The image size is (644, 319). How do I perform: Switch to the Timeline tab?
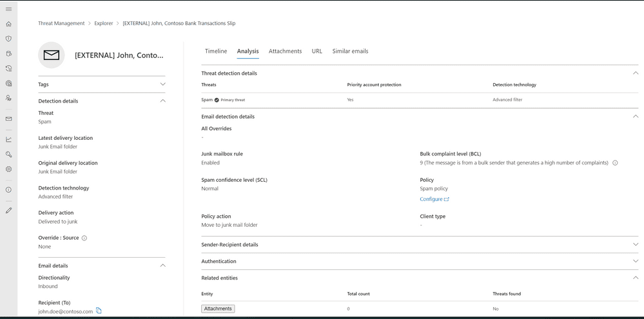(x=216, y=51)
